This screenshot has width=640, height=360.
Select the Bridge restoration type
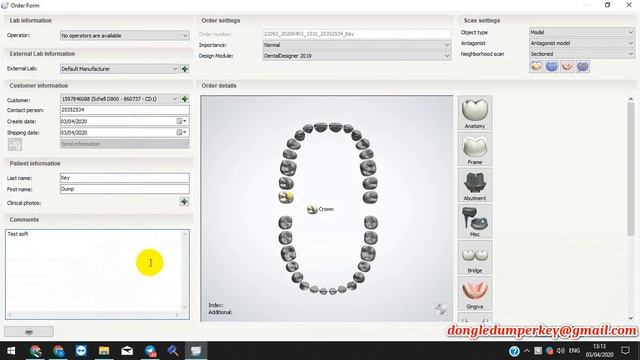(475, 257)
